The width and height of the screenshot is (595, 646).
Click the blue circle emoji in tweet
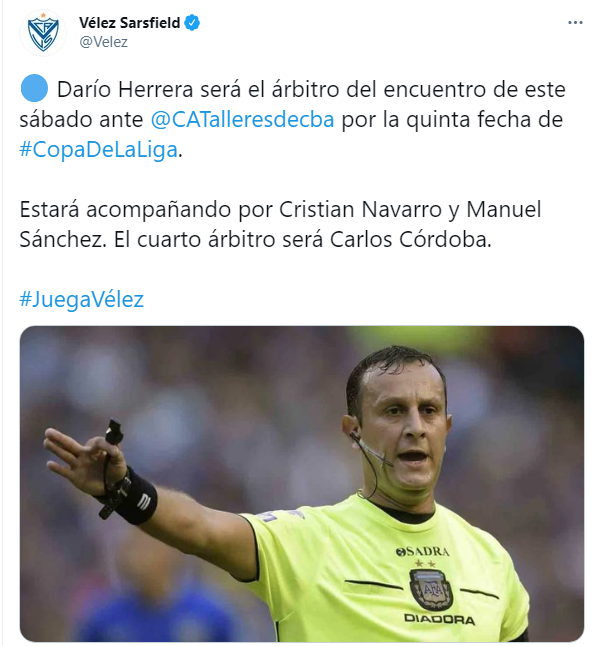click(34, 88)
